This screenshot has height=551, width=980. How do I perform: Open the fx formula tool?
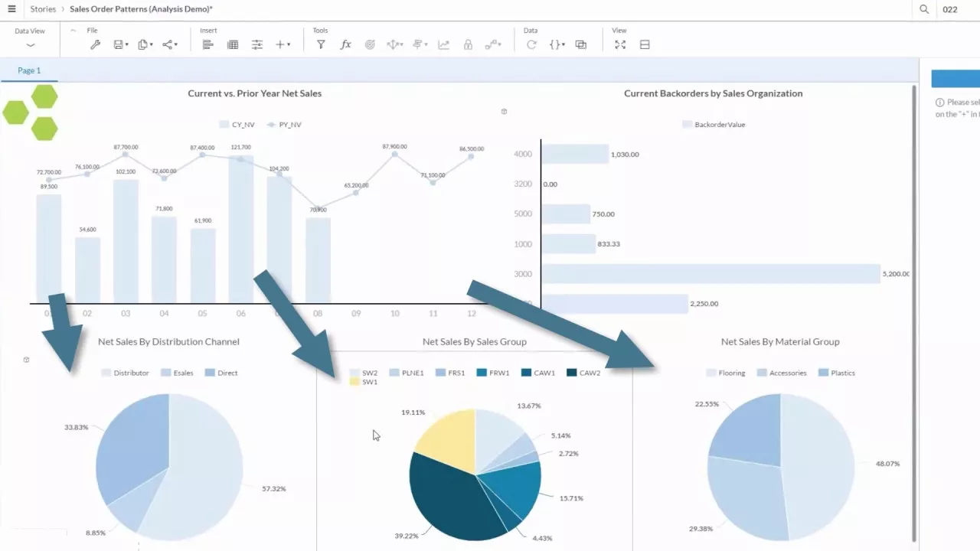pos(345,45)
